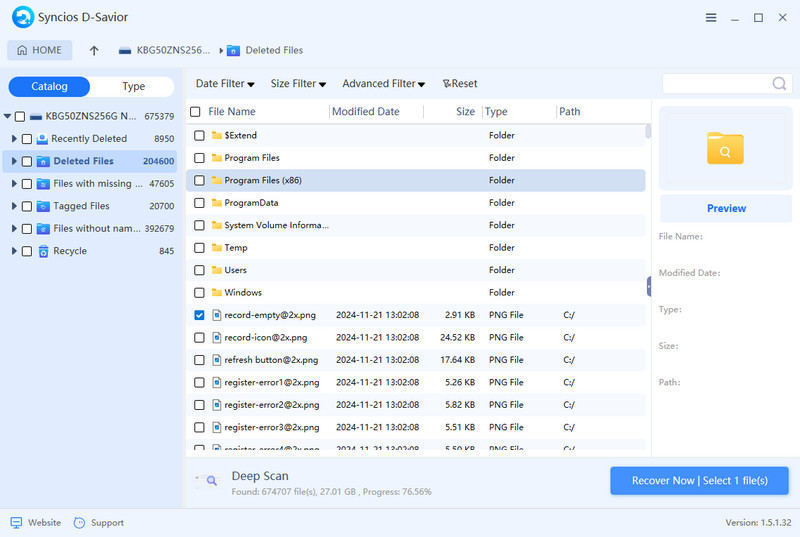Go to the HOME tab
800x537 pixels.
[x=40, y=51]
